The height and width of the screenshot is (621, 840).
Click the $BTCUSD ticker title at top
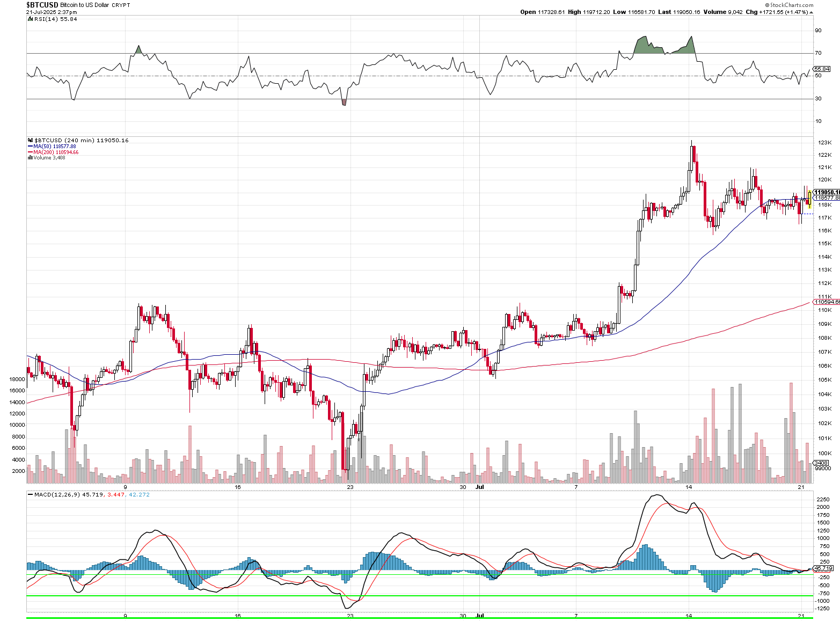tap(42, 5)
